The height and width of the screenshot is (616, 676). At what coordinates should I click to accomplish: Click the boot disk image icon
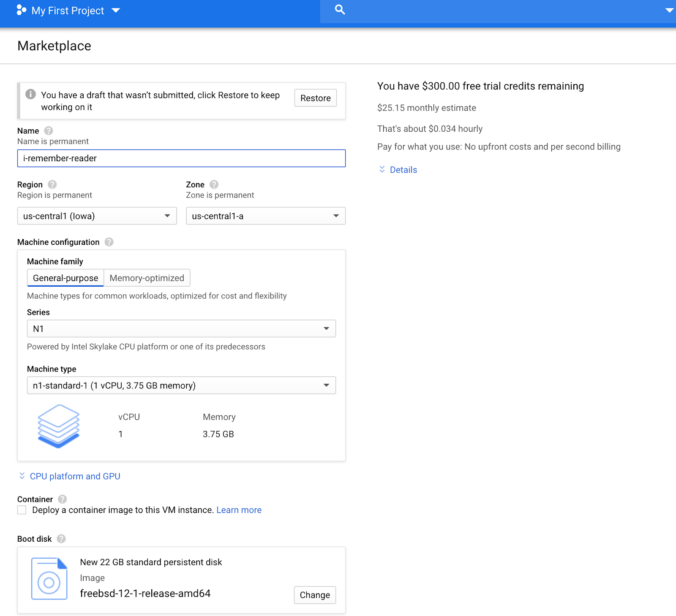click(x=49, y=579)
